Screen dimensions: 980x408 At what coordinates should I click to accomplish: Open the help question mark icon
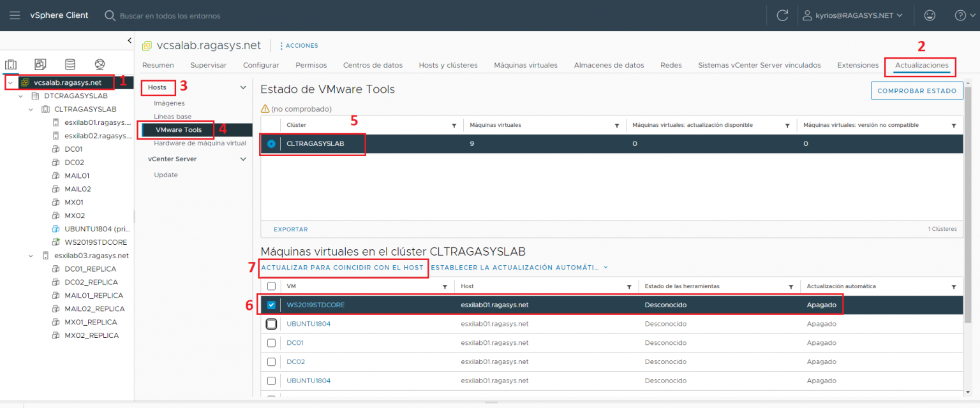(960, 15)
